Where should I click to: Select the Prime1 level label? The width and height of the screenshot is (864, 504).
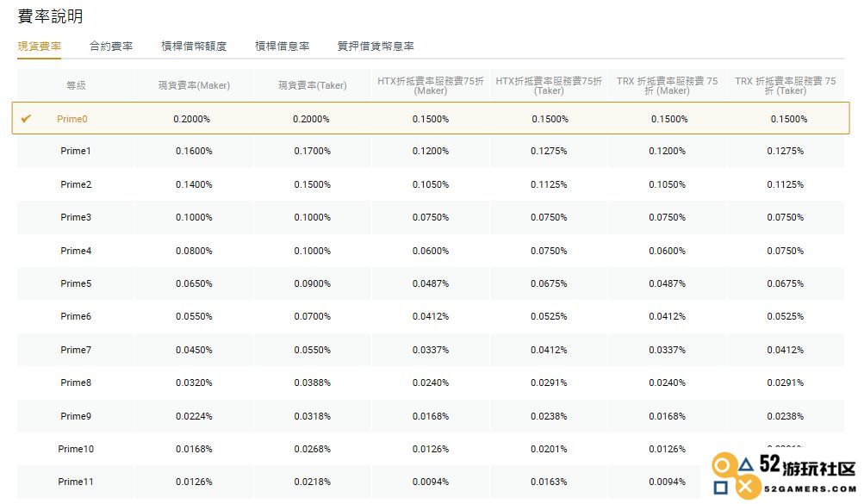click(76, 151)
